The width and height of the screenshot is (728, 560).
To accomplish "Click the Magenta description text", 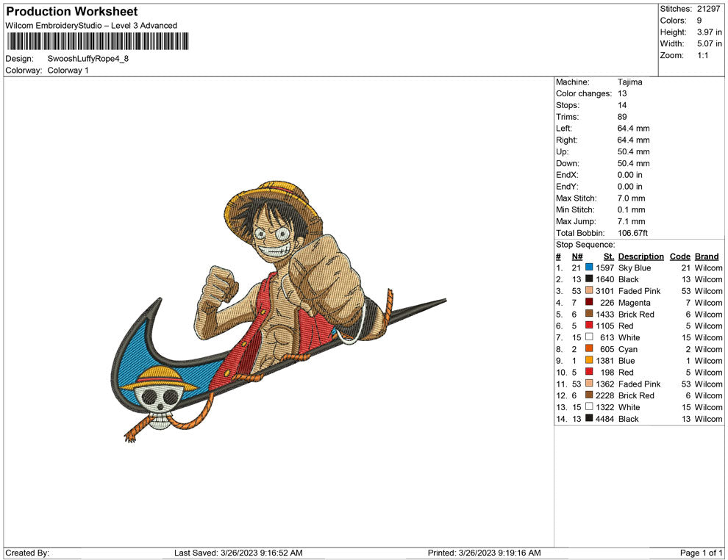I will [634, 303].
